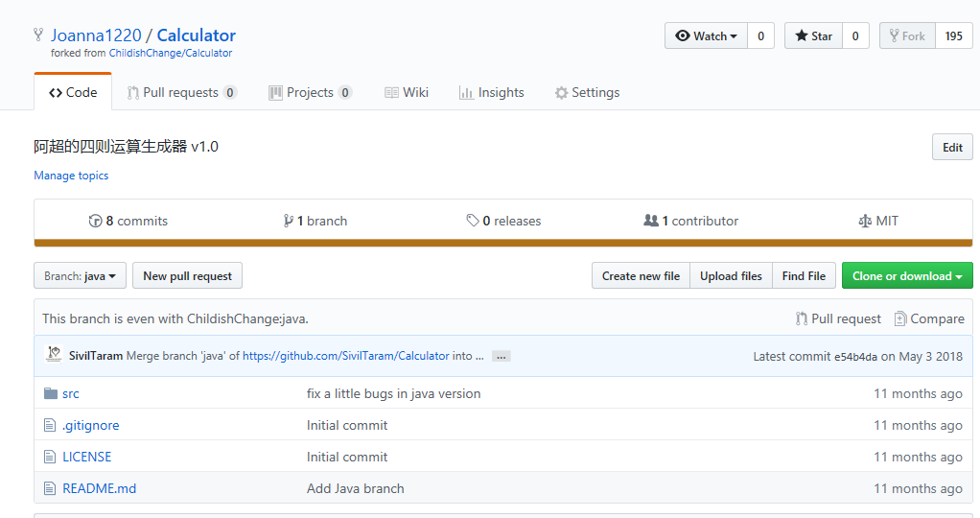The image size is (980, 518).
Task: Switch to the Wiki tab
Action: click(x=407, y=93)
